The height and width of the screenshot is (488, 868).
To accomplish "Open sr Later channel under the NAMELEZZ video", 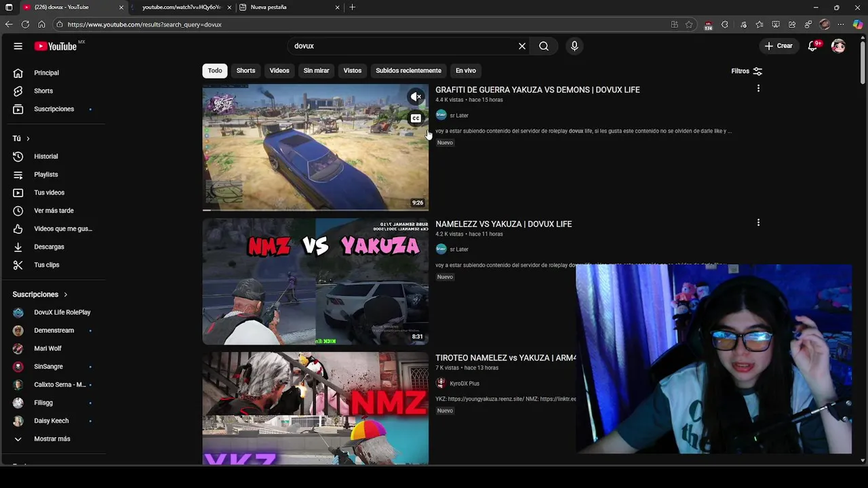I will pyautogui.click(x=459, y=249).
